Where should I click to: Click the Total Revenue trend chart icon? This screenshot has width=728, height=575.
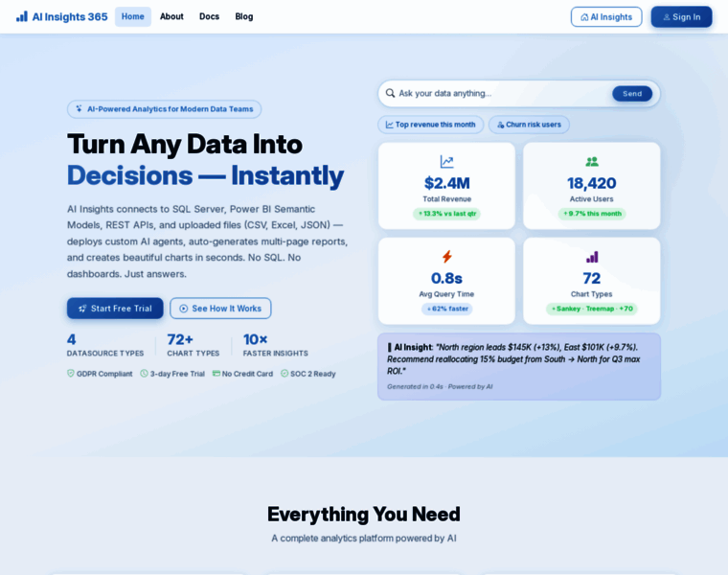point(446,162)
